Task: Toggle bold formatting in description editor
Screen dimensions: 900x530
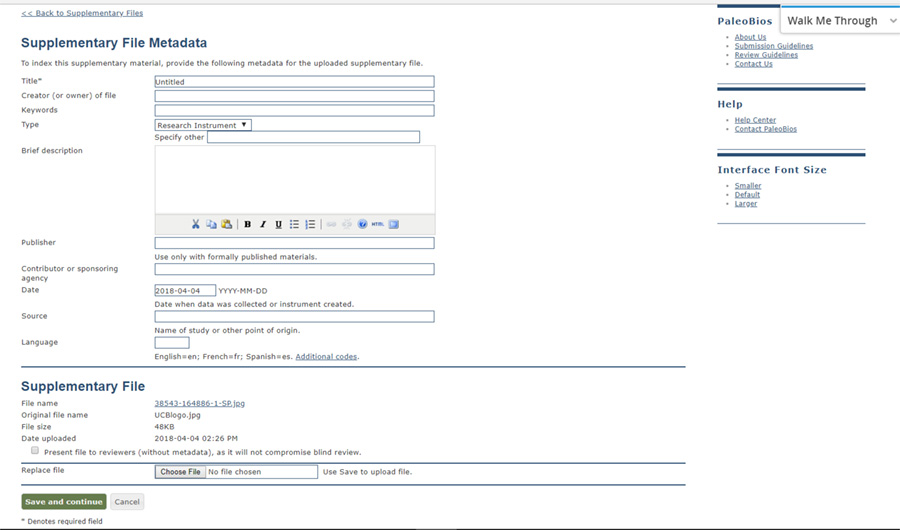Action: coord(248,224)
